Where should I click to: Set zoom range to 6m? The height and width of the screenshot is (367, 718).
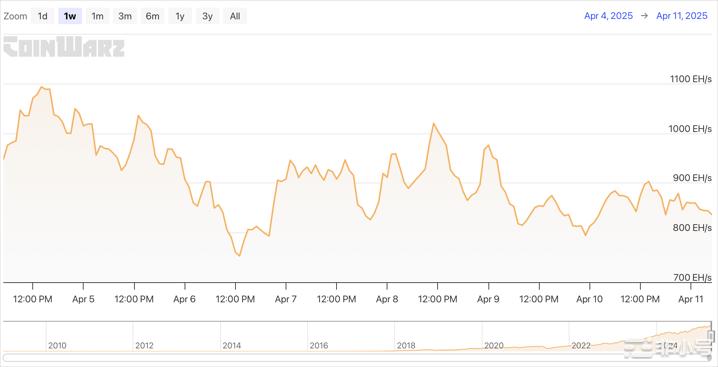coord(152,16)
